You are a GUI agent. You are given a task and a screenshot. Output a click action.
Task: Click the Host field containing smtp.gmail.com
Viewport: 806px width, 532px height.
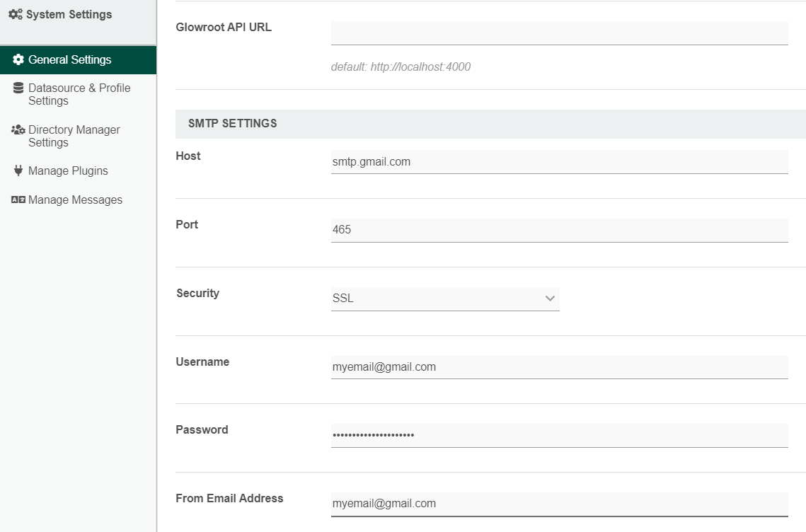(559, 162)
